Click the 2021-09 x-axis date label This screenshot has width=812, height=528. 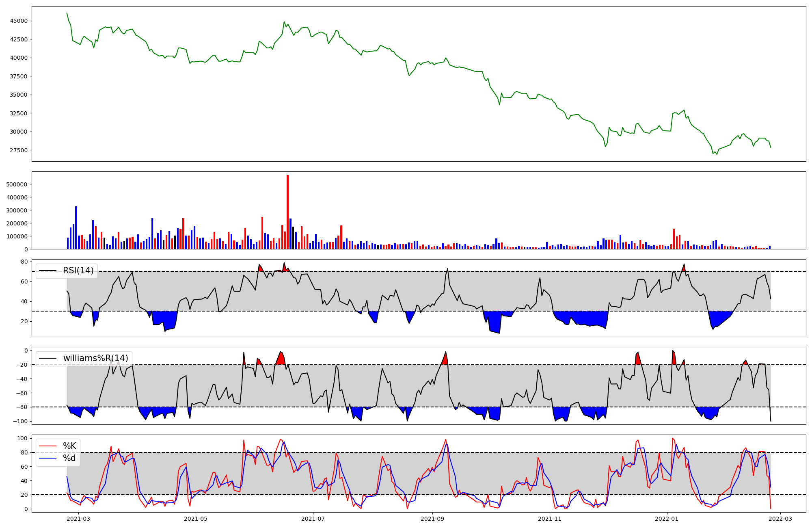click(432, 519)
